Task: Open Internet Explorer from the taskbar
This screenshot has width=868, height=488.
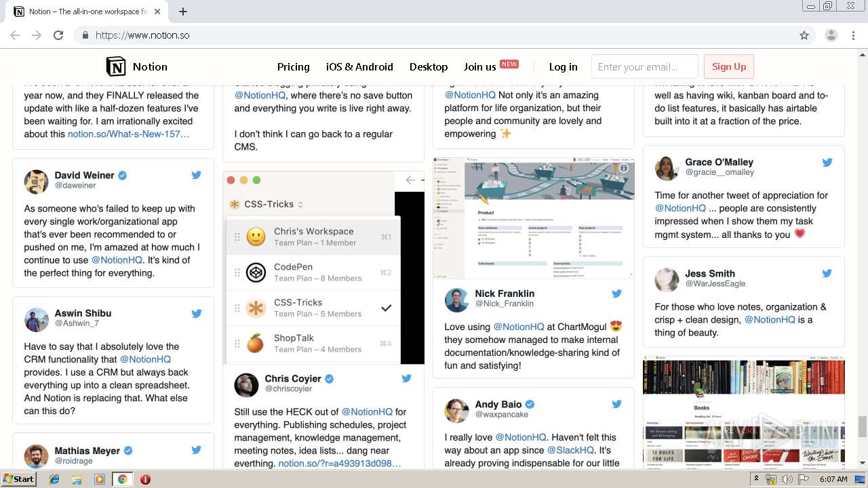Action: pos(54,479)
